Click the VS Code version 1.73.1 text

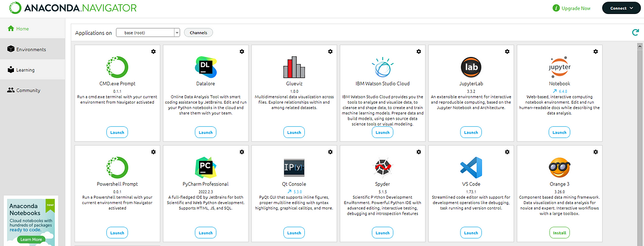point(471,192)
